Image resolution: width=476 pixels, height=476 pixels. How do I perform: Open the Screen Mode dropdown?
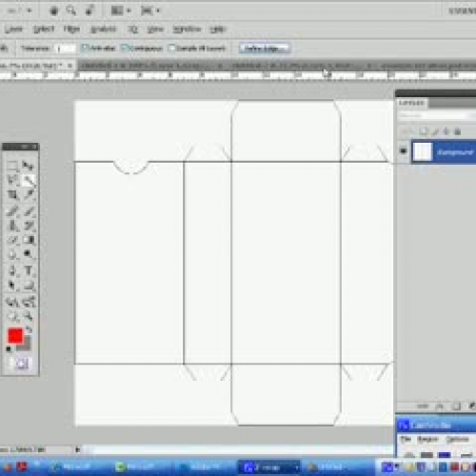(150, 11)
